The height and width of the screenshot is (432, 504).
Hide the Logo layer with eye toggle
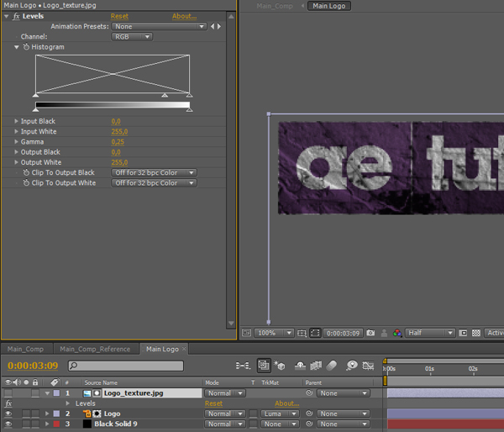(x=8, y=414)
